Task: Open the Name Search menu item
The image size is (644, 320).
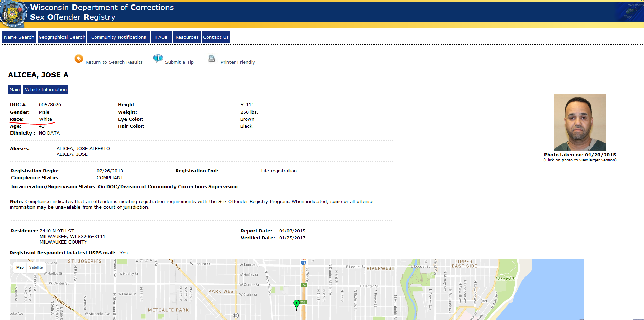Action: click(19, 37)
